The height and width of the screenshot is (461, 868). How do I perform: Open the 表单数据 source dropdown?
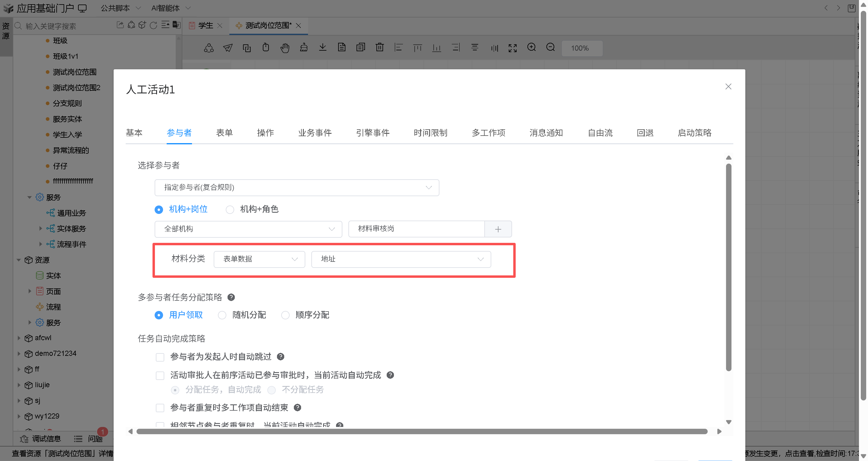(x=259, y=259)
